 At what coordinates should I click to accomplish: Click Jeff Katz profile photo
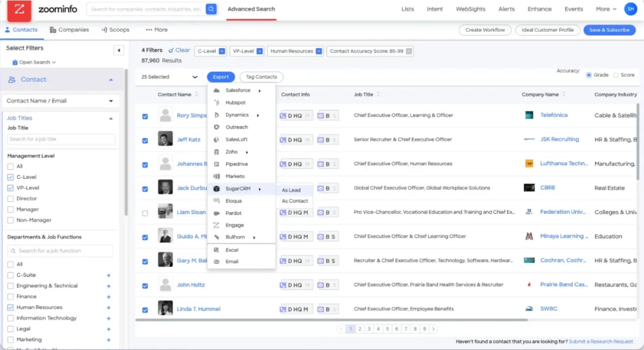coord(165,139)
